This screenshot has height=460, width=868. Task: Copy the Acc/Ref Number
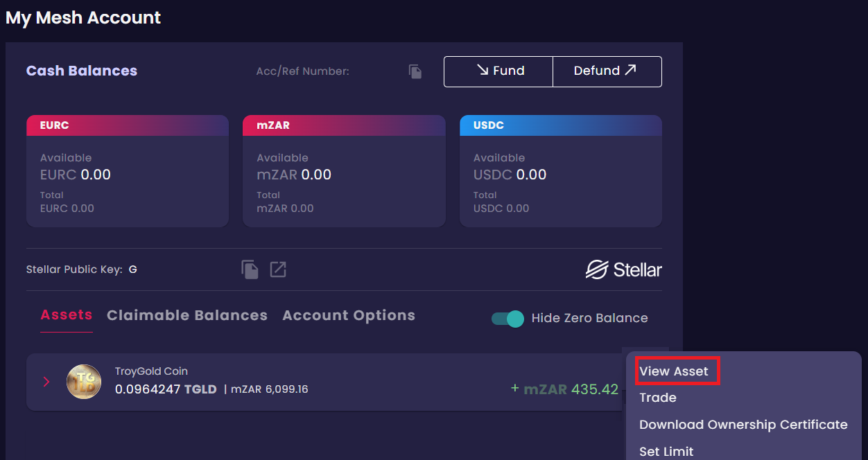(x=415, y=71)
